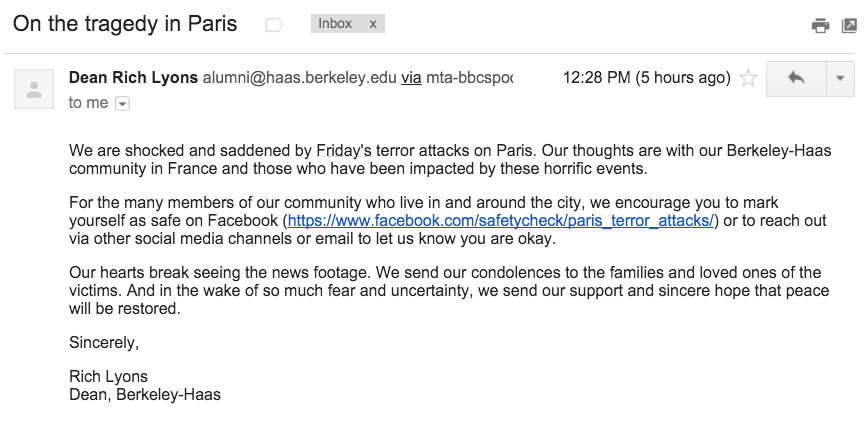Click the truncated mta-bbcspo mail server name
This screenshot has height=432, width=868.
[468, 78]
